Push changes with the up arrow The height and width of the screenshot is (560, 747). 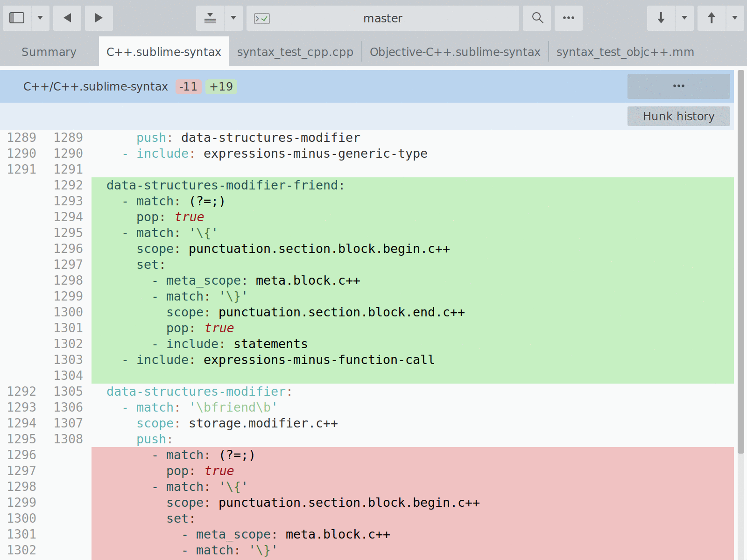712,18
